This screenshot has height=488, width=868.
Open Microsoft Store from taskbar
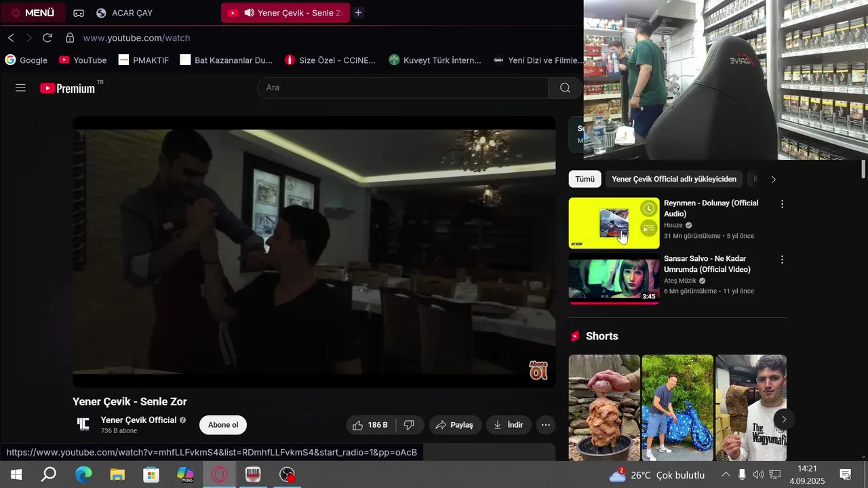point(151,474)
